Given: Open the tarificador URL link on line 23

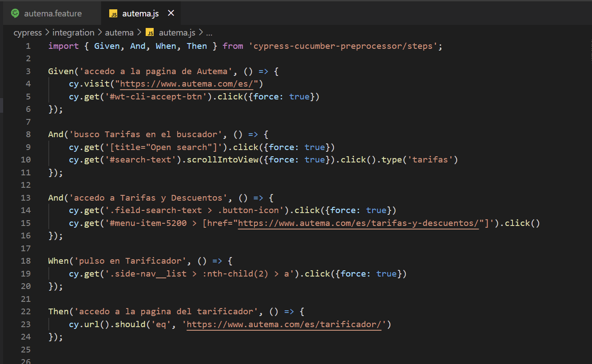Looking at the screenshot, I should (x=284, y=324).
